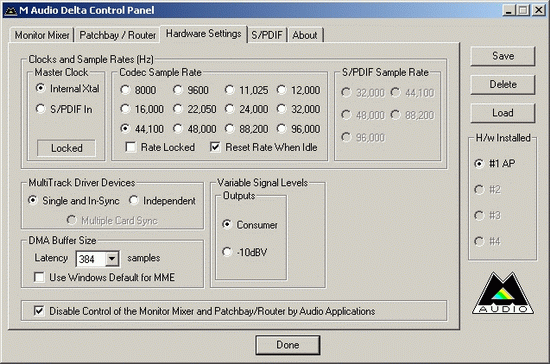550x364 pixels.
Task: Click the Done button
Action: (x=288, y=345)
